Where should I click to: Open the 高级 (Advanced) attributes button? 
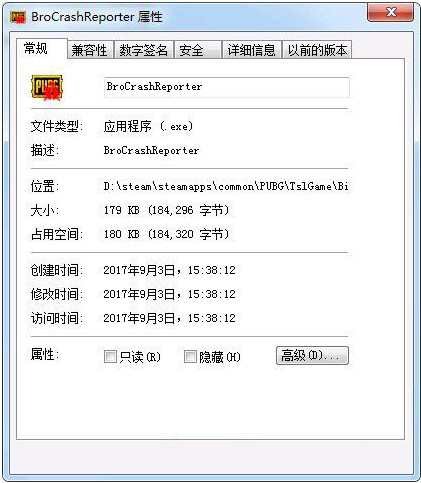point(312,355)
